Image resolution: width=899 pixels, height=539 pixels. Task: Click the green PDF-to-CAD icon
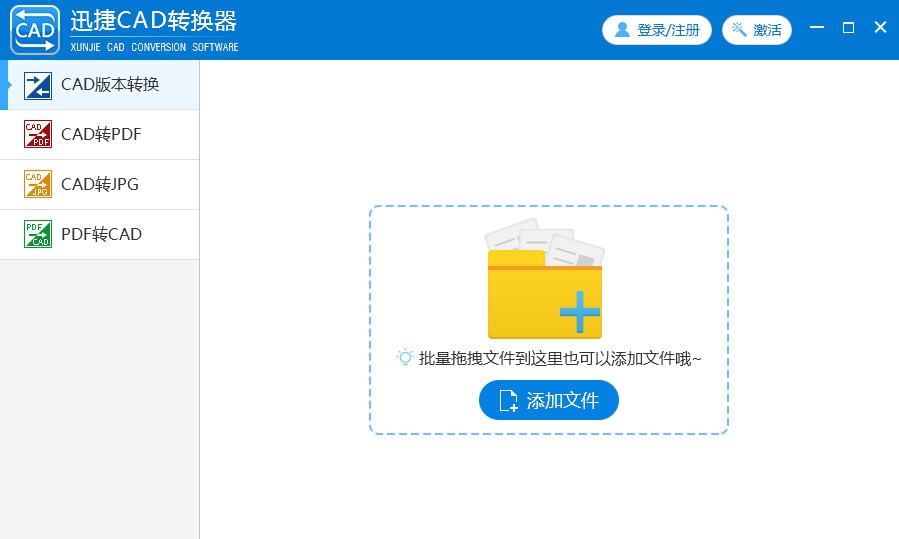(38, 234)
